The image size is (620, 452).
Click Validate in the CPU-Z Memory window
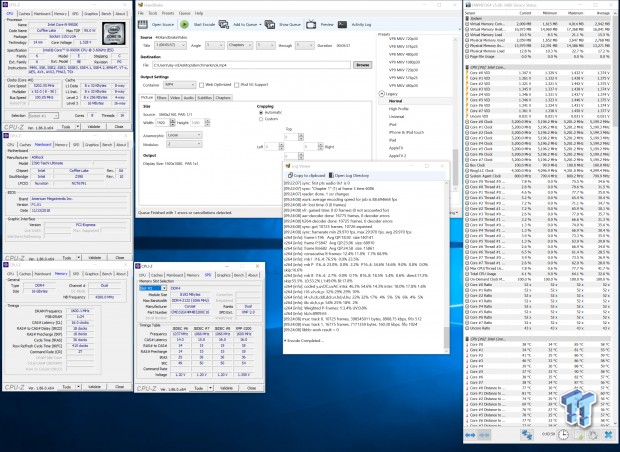pos(94,387)
